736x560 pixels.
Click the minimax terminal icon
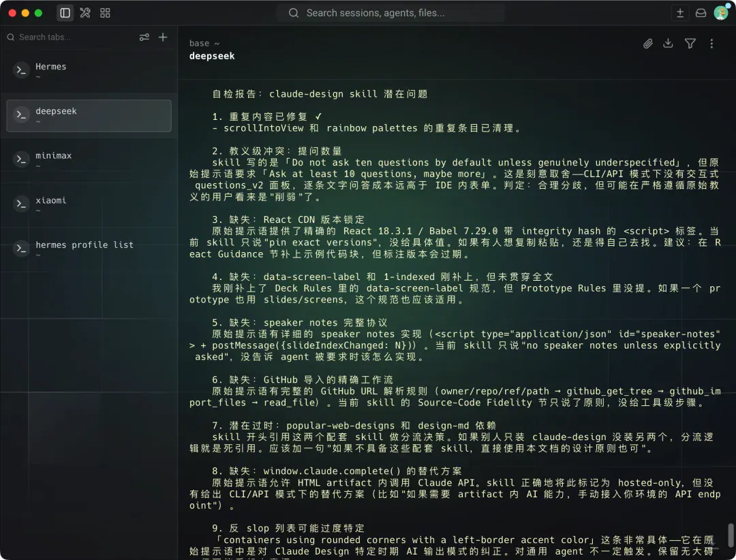(x=21, y=159)
